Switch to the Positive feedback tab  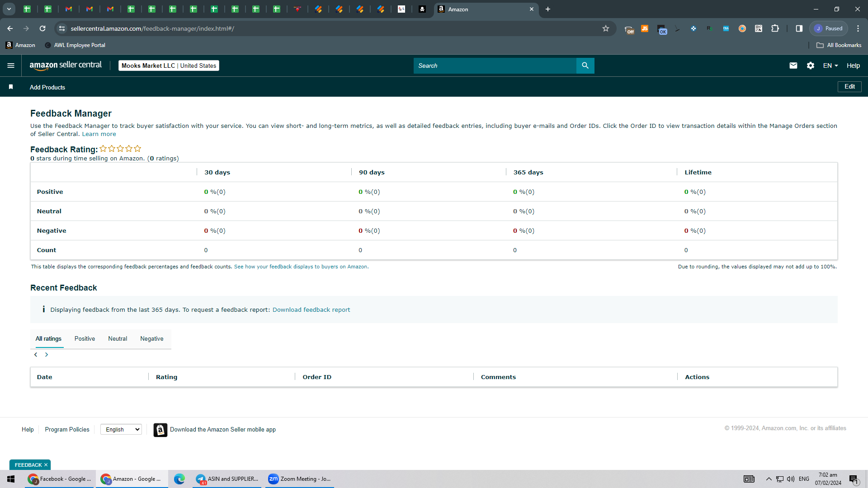click(85, 338)
